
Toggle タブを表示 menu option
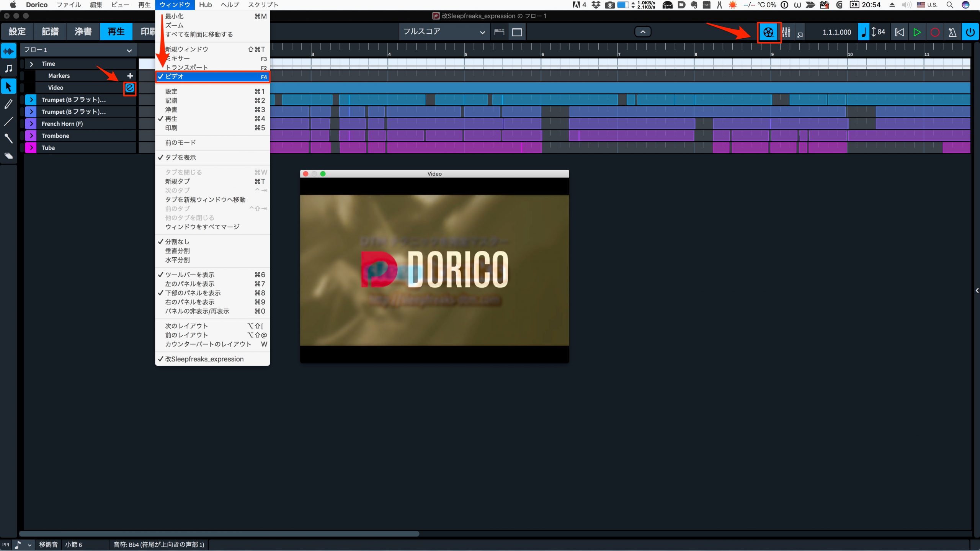(x=212, y=157)
